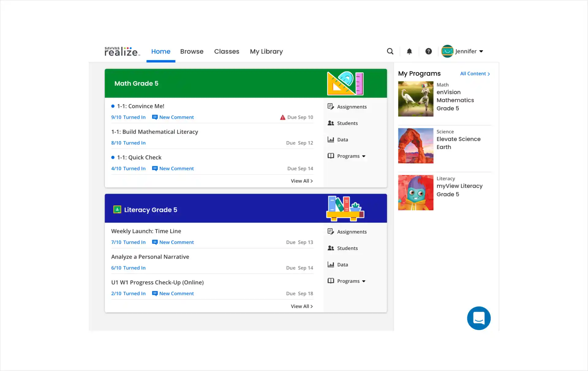Click Students icon in Literacy Grade 5
This screenshot has width=588, height=371.
pos(331,248)
